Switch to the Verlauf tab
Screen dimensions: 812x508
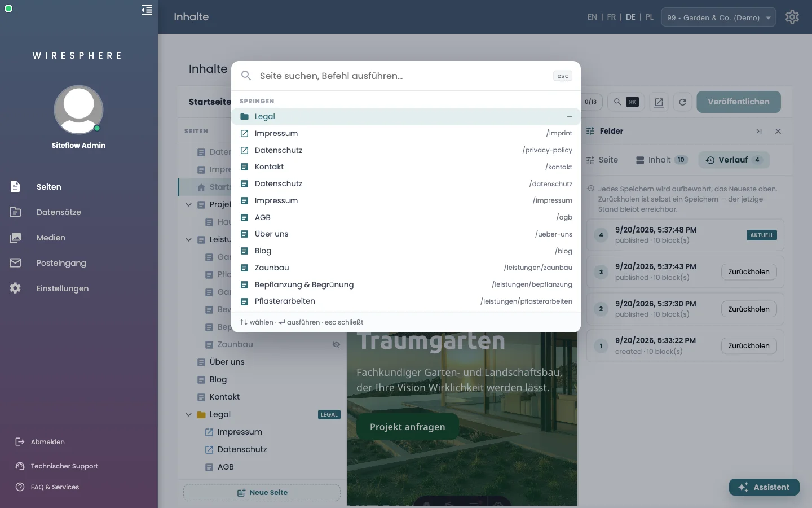734,160
